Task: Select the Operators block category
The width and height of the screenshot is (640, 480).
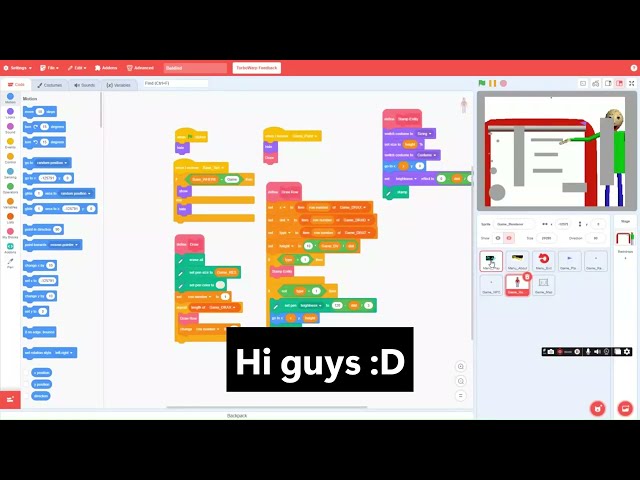Action: 10,189
